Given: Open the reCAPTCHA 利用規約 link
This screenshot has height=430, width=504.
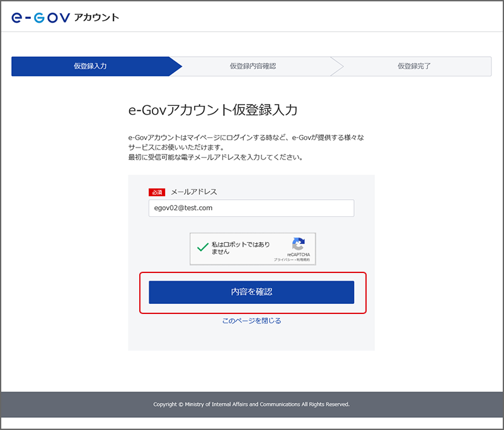Looking at the screenshot, I should pos(304,260).
